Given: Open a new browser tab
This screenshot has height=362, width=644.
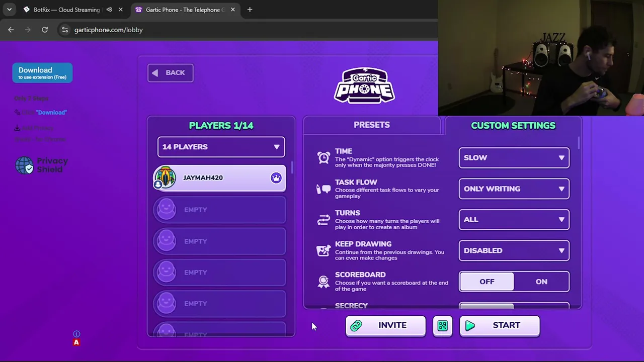Looking at the screenshot, I should click(x=250, y=10).
